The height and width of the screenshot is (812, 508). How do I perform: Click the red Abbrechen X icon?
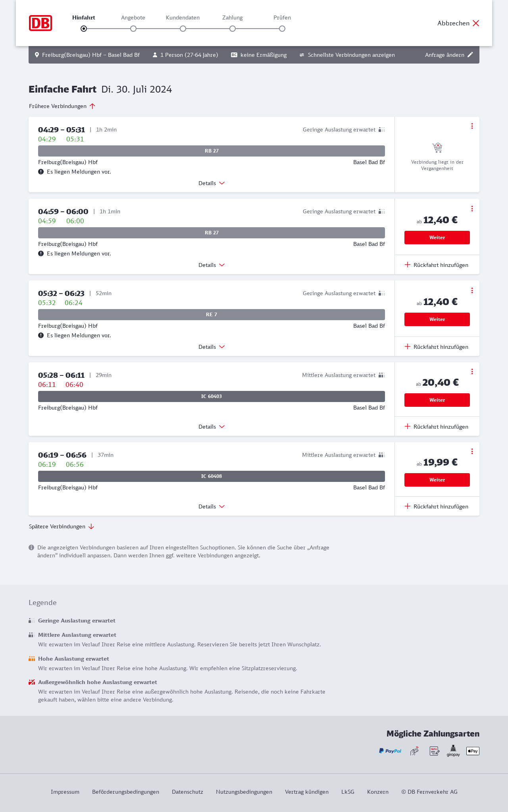[x=476, y=23]
